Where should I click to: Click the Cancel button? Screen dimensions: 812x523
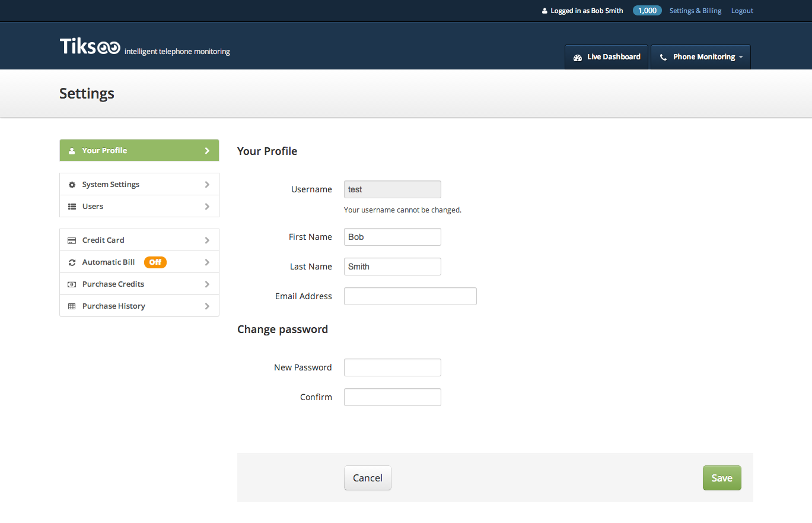click(367, 478)
